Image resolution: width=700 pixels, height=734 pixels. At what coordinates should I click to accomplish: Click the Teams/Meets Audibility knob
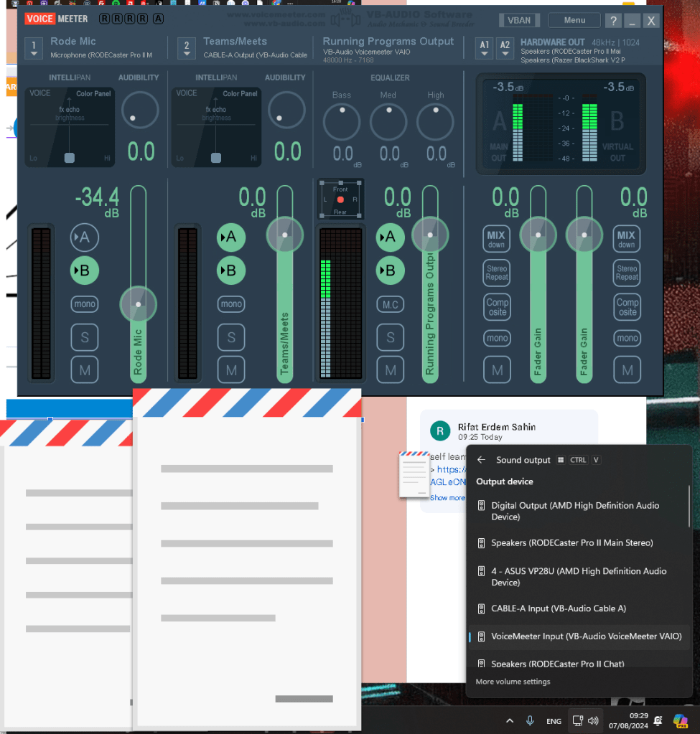point(286,110)
